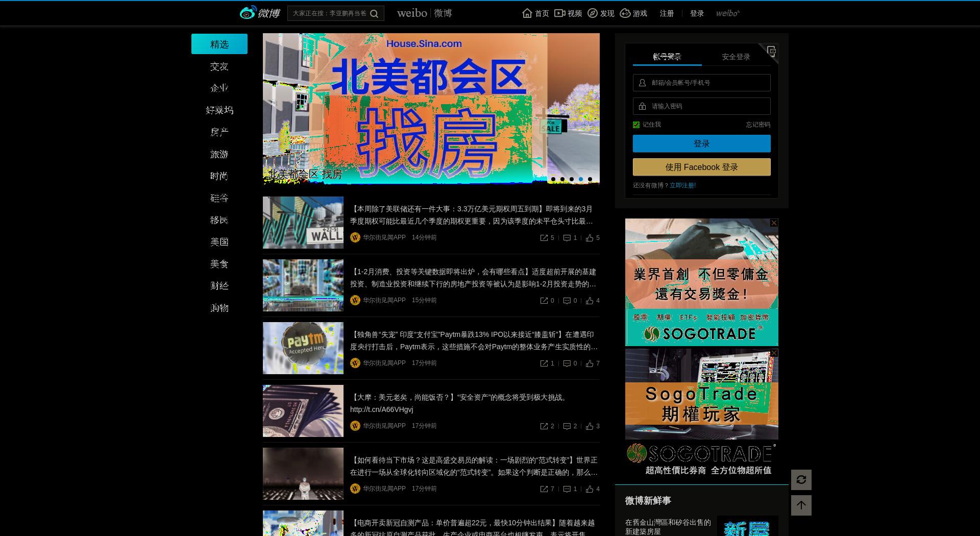Open the 北美都会区 找房 carousel banner

coord(431,109)
